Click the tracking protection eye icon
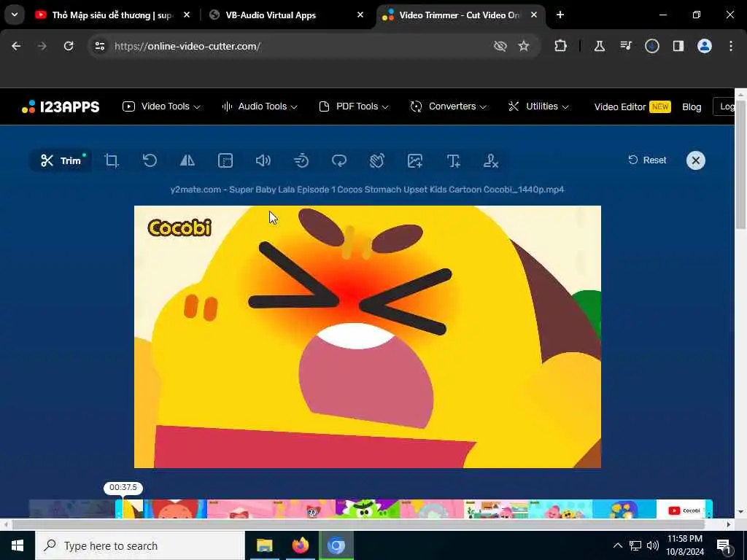747x560 pixels. pos(500,46)
